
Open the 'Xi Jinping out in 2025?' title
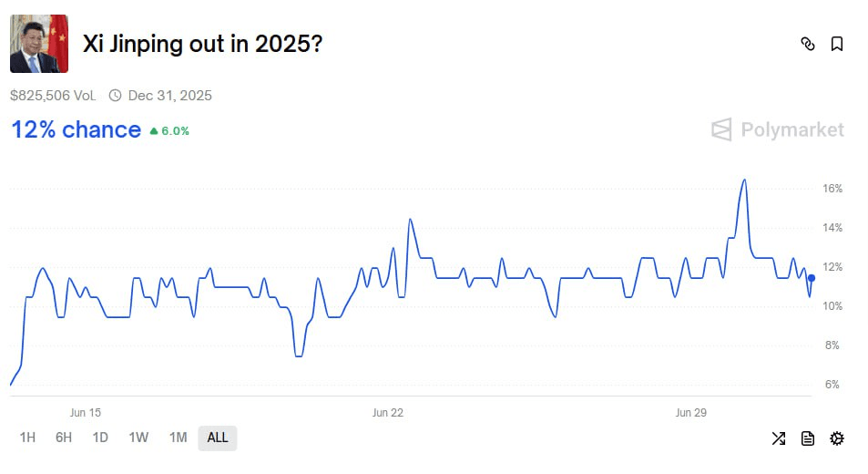202,44
